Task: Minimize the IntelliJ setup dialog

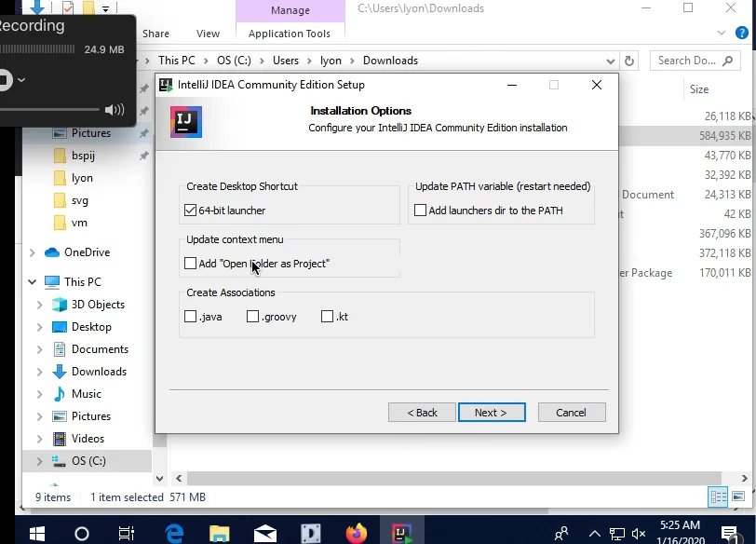Action: point(512,85)
